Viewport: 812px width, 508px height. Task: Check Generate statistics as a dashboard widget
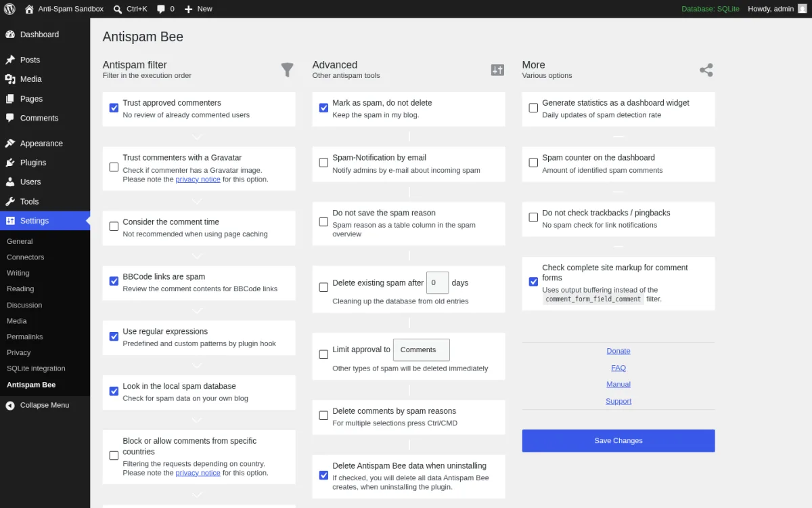533,108
